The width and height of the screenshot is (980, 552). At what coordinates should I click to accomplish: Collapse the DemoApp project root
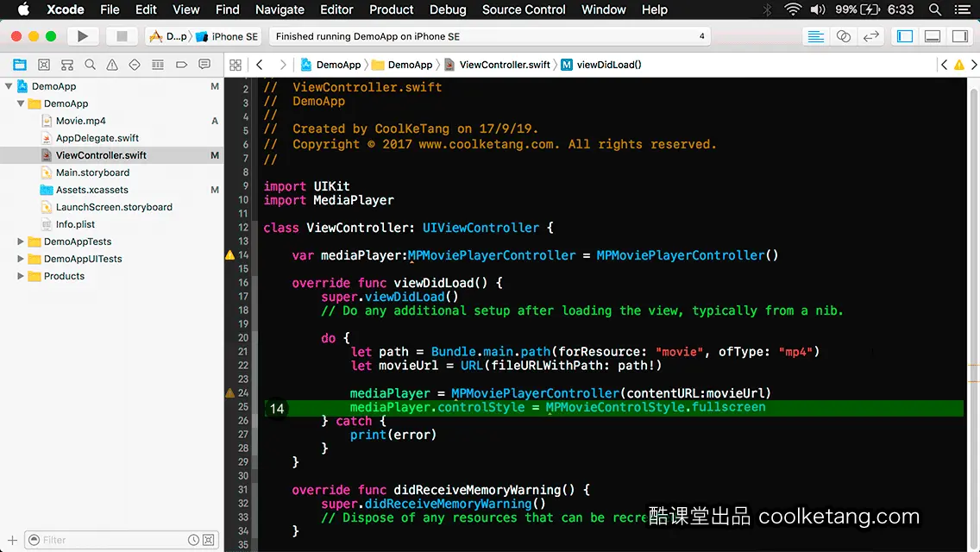tap(9, 86)
